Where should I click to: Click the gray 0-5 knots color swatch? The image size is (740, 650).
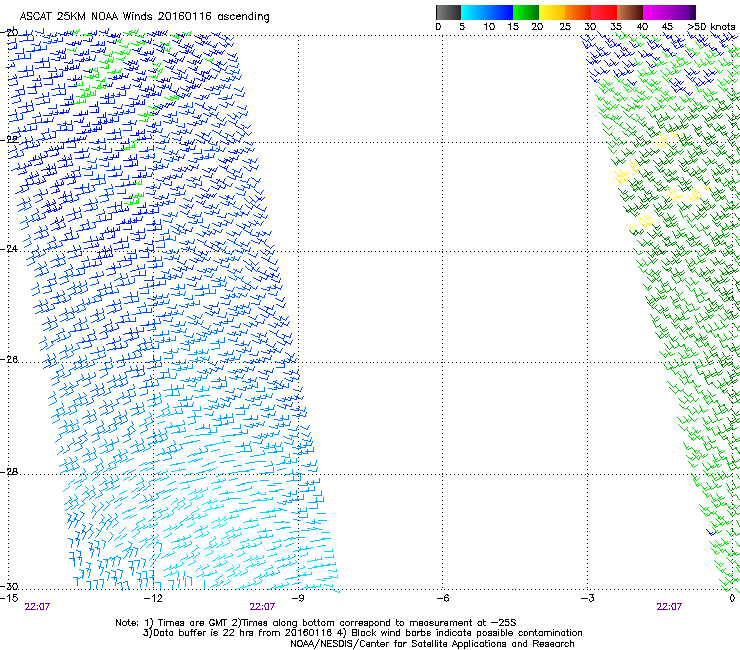pyautogui.click(x=448, y=12)
